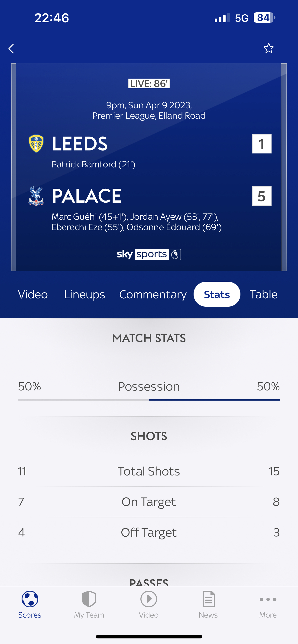Switch to the Video match tab
The height and width of the screenshot is (644, 298).
coord(33,294)
